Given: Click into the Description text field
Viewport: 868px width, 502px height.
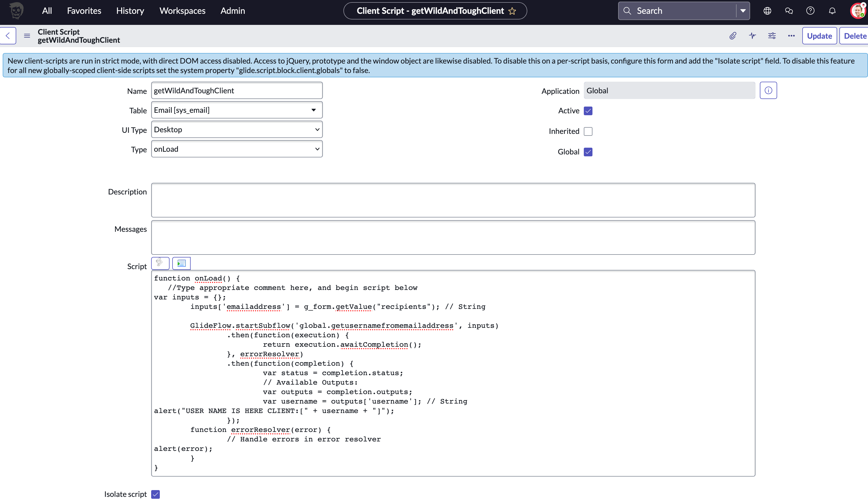Looking at the screenshot, I should coord(453,200).
